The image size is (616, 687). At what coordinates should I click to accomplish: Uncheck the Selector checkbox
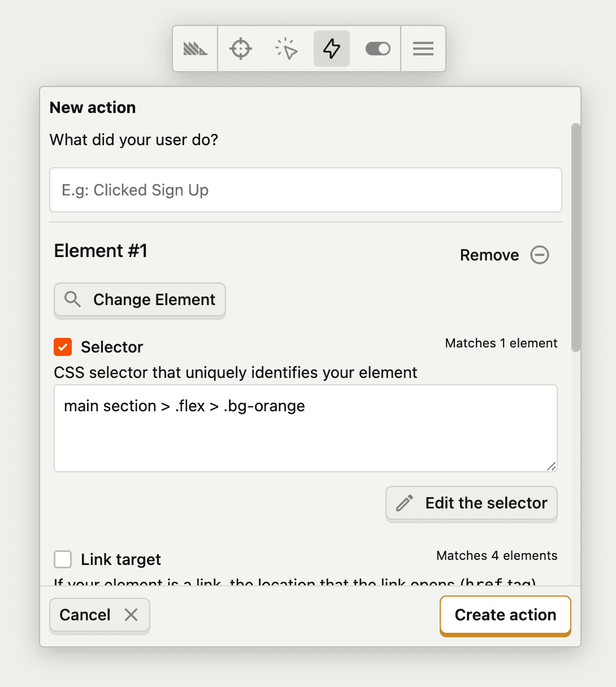pos(63,347)
